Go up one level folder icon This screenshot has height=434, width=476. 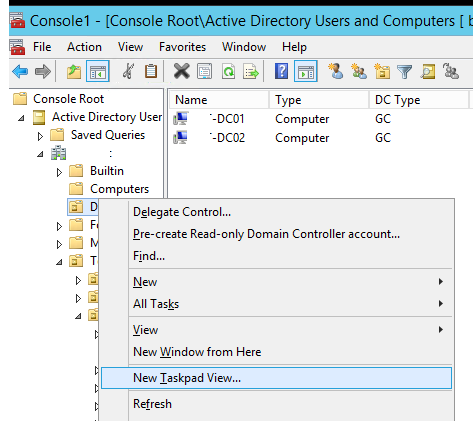point(74,72)
